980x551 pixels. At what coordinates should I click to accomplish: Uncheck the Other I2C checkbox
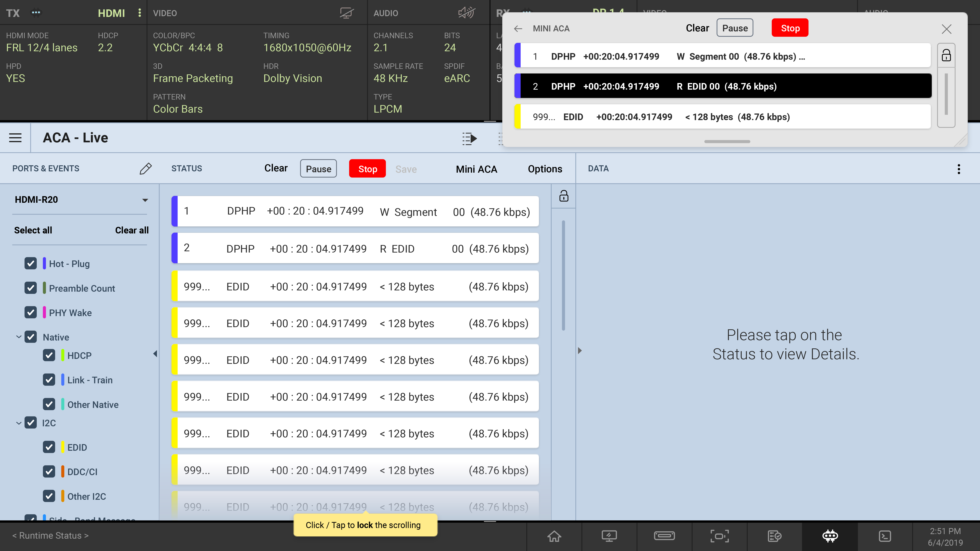(49, 496)
